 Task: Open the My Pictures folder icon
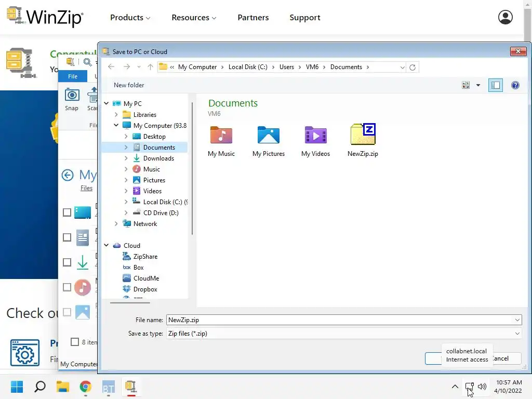click(269, 135)
